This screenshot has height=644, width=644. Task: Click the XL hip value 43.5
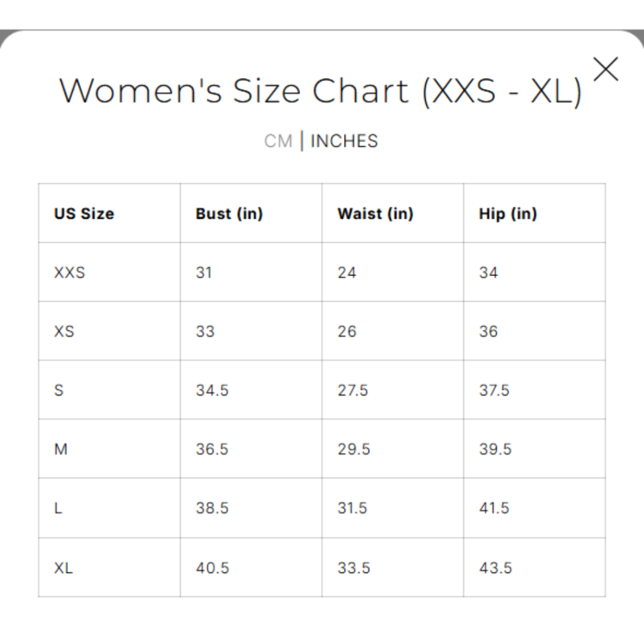(x=495, y=568)
